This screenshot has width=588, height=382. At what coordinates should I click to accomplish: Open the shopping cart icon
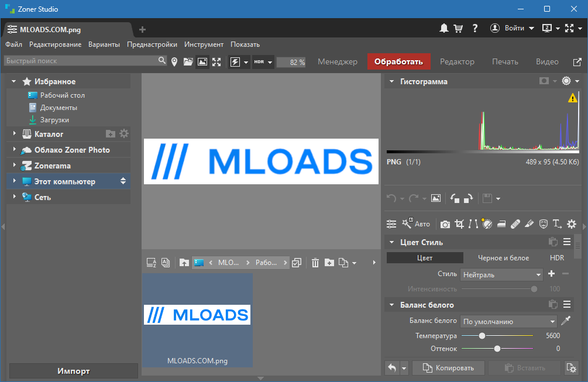tap(458, 29)
